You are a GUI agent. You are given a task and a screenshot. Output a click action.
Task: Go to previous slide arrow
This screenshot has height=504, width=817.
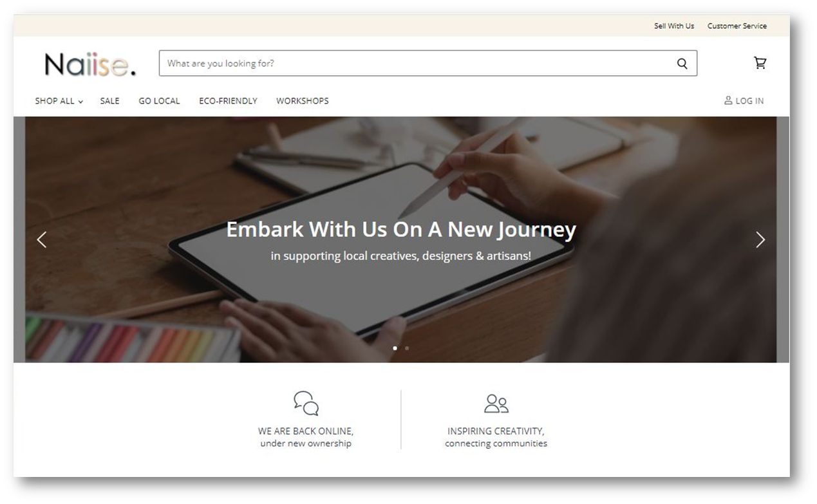coord(42,239)
